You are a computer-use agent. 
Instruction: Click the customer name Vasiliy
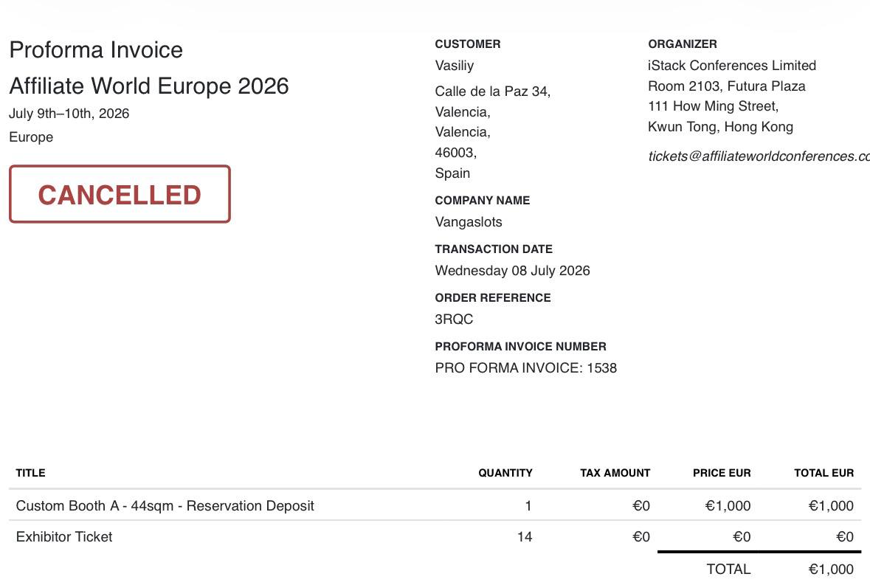pos(455,66)
